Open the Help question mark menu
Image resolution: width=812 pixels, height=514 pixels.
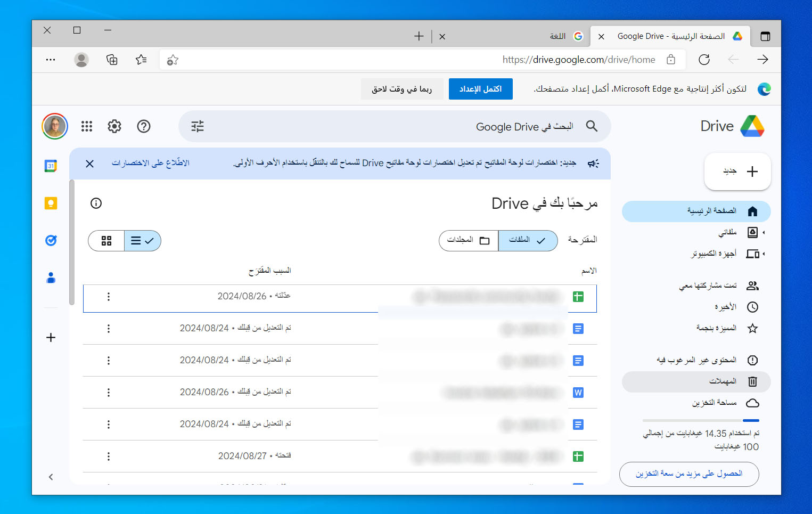click(x=144, y=126)
